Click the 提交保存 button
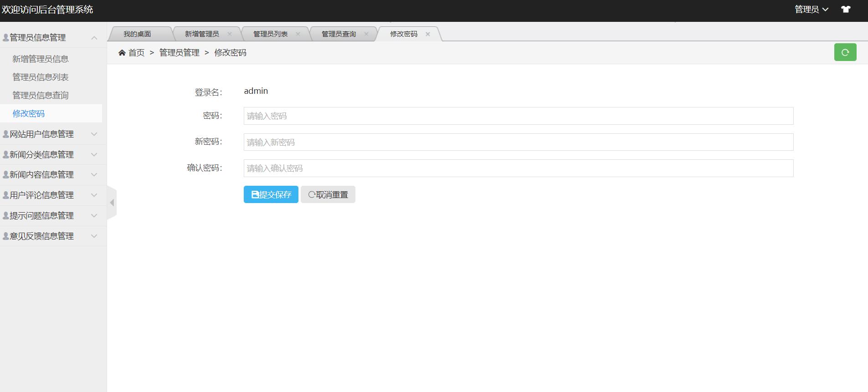Screen dimensions: 868x392 [x=271, y=194]
